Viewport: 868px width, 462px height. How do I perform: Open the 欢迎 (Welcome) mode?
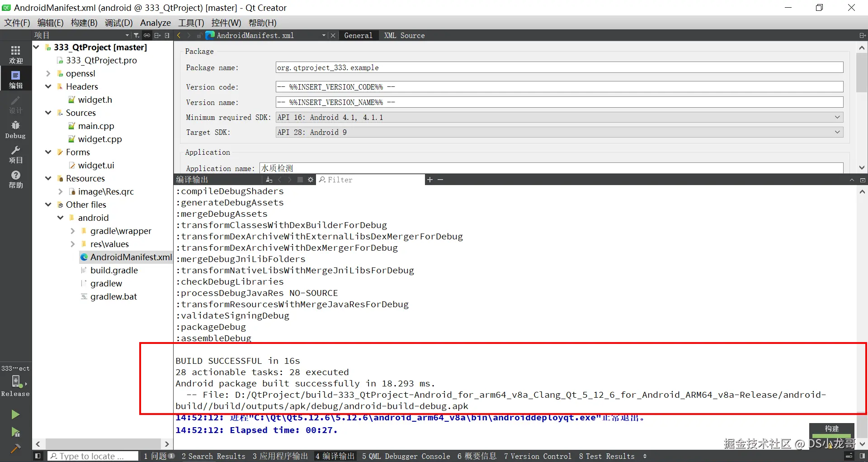[x=16, y=54]
